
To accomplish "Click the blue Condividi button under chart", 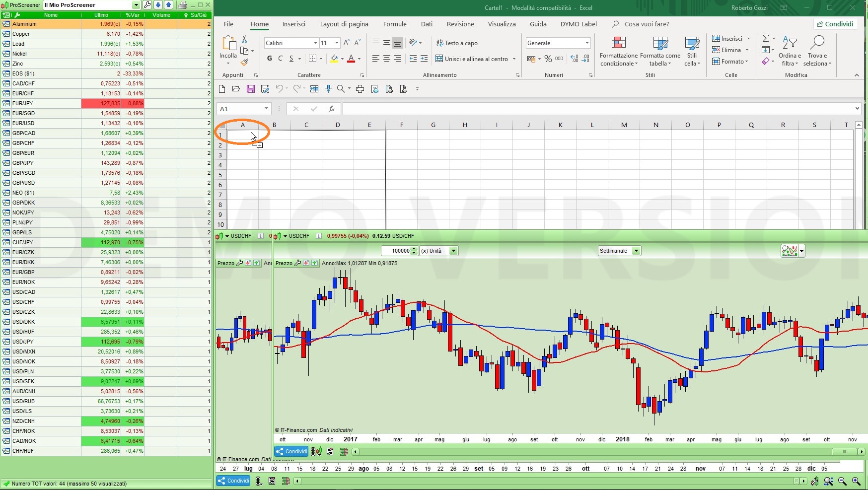I will click(291, 451).
